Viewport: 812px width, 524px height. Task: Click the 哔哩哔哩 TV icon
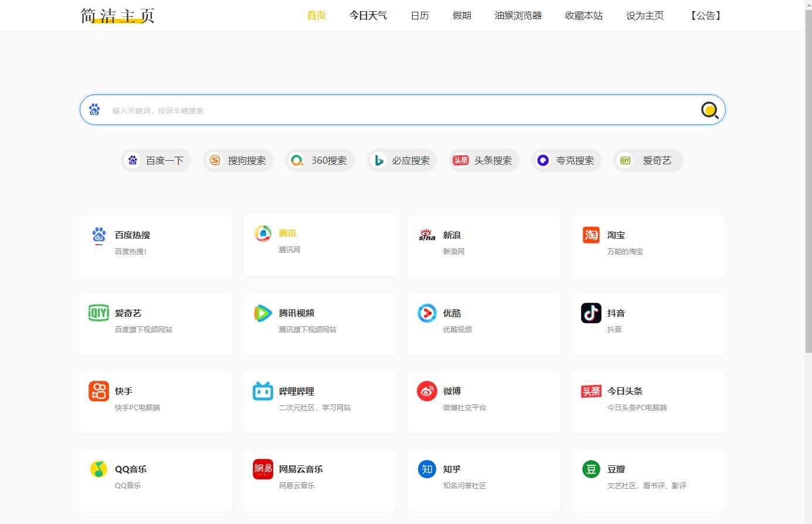pyautogui.click(x=263, y=391)
